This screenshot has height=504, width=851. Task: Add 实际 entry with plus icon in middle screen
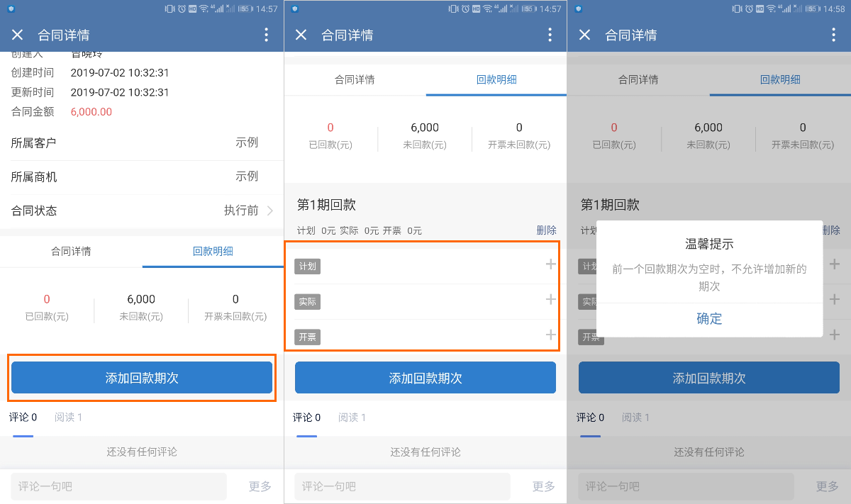(550, 299)
